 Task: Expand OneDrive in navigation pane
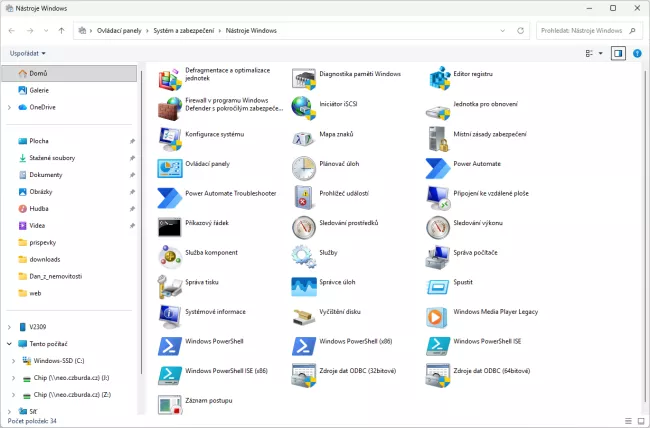pos(9,107)
